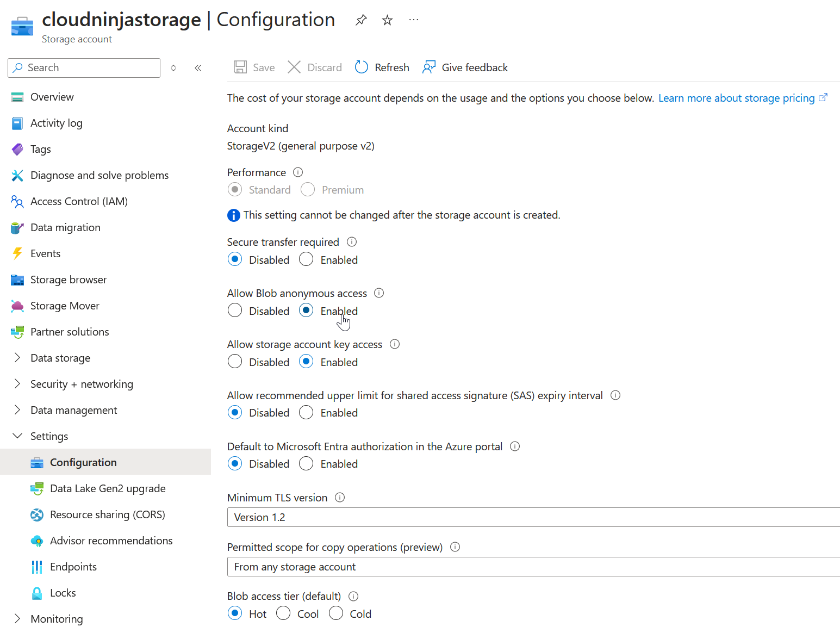This screenshot has height=633, width=840.
Task: Expand the Data storage section
Action: 60,358
